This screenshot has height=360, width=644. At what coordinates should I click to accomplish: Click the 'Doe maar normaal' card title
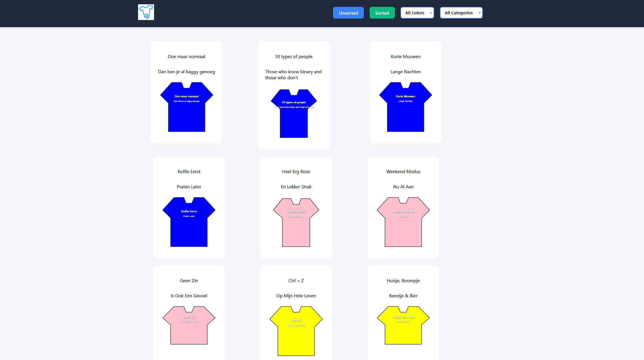click(186, 57)
